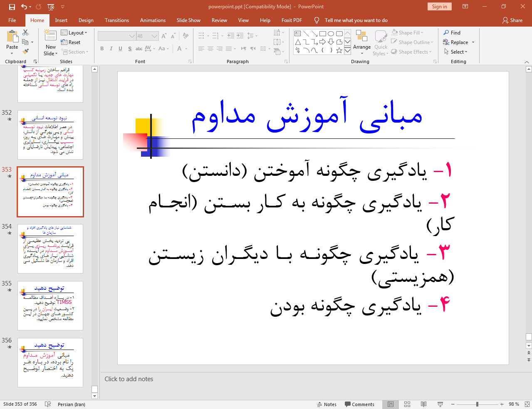532x409 pixels.
Task: Toggle Underline formatting
Action: (120, 49)
